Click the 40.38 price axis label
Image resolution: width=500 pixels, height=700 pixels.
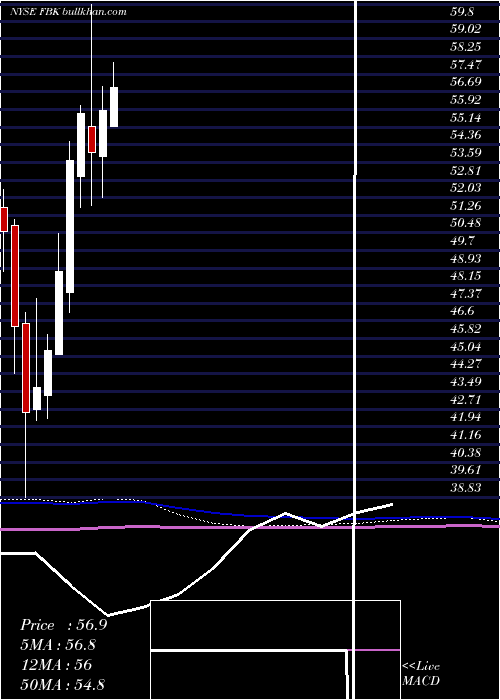465,453
